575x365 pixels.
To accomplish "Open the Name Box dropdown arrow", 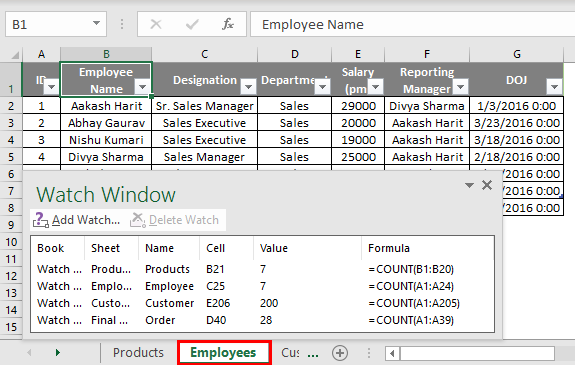I will click(96, 23).
